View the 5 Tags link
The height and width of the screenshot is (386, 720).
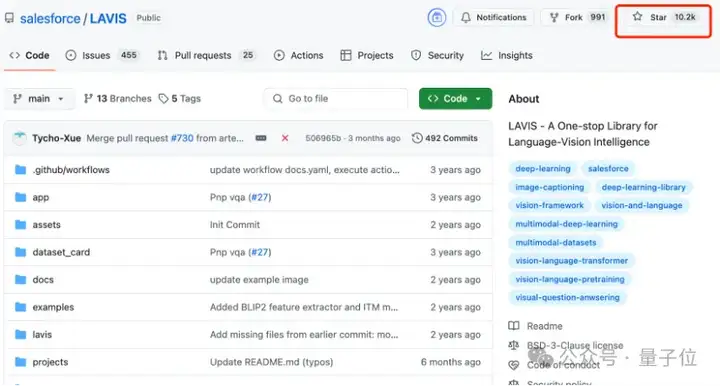tap(180, 99)
